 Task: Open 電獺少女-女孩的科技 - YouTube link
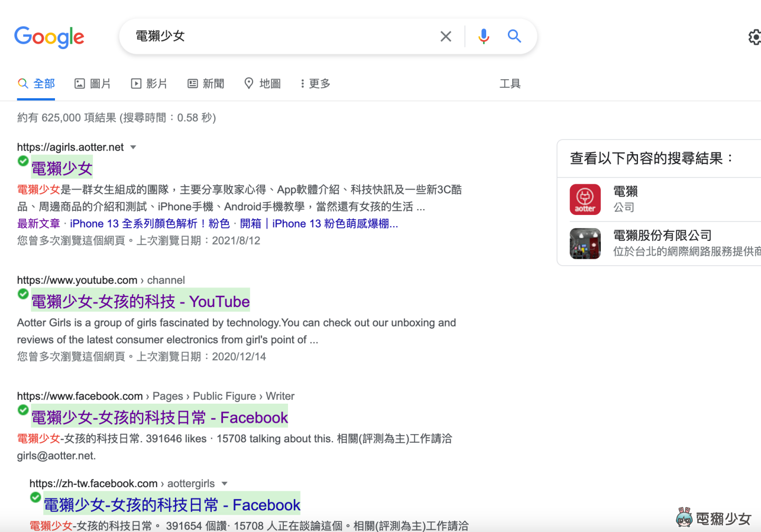[x=140, y=301]
